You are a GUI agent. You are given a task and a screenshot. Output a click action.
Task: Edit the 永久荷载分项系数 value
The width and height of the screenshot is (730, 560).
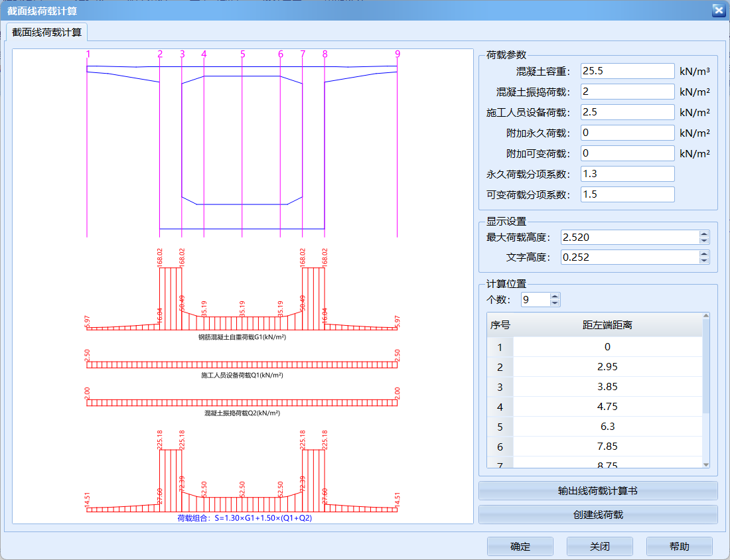(x=627, y=174)
